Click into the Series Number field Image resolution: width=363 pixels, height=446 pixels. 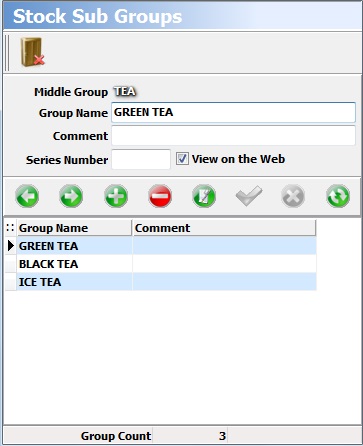(x=141, y=159)
